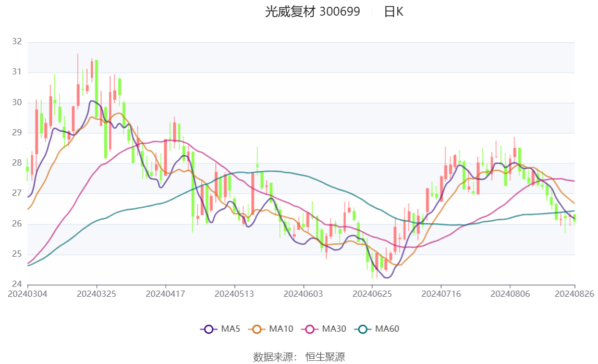Toggle the MA10 legend series
Screen dimensions: 598x364
[271, 329]
